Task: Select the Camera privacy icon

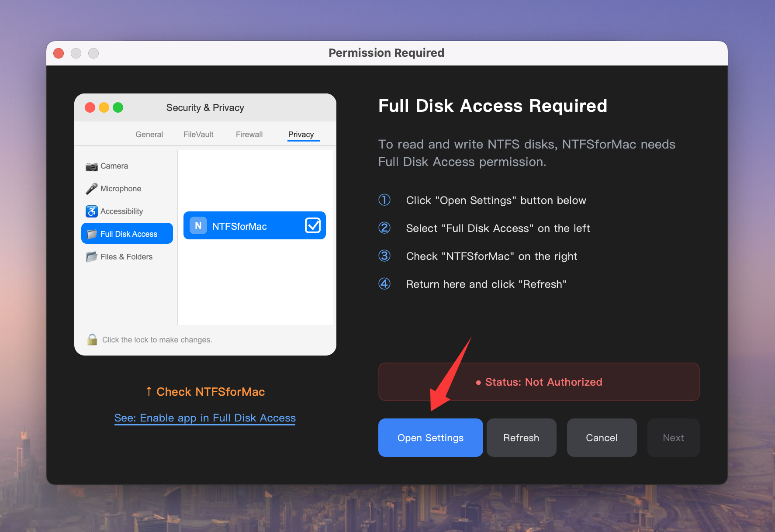Action: (91, 166)
